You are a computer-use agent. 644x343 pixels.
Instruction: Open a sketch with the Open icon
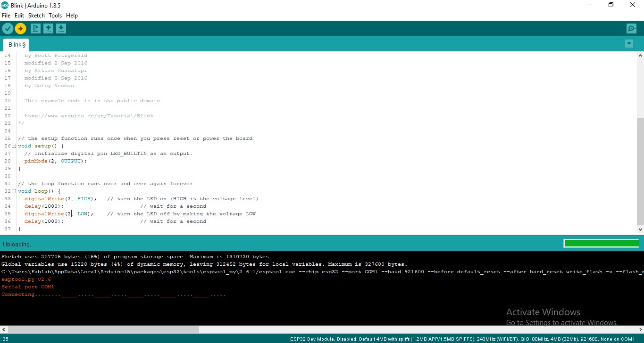48,29
